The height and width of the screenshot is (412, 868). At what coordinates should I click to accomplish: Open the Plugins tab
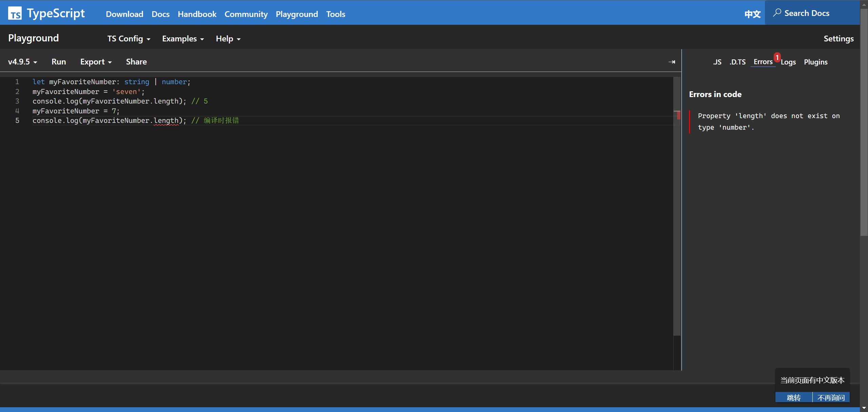tap(815, 62)
